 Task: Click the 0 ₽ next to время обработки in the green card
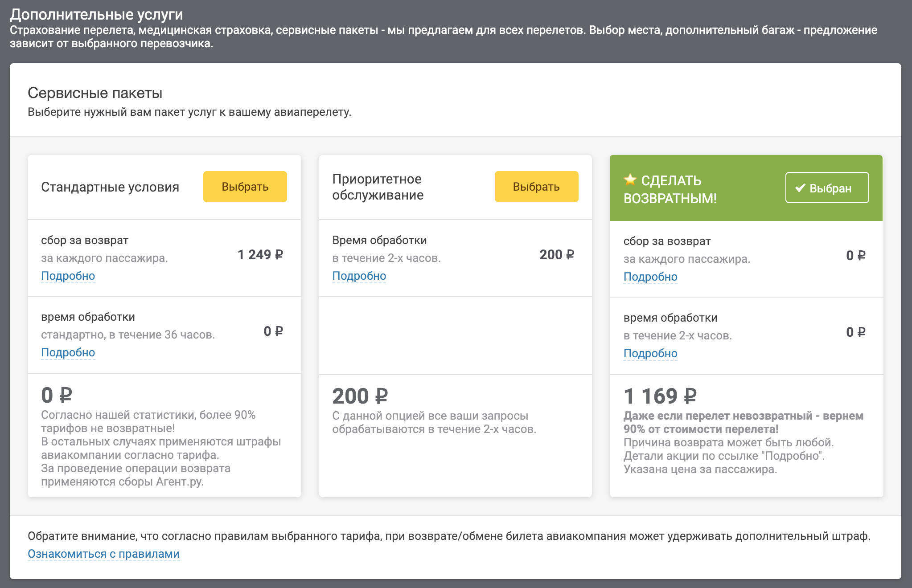click(x=856, y=332)
